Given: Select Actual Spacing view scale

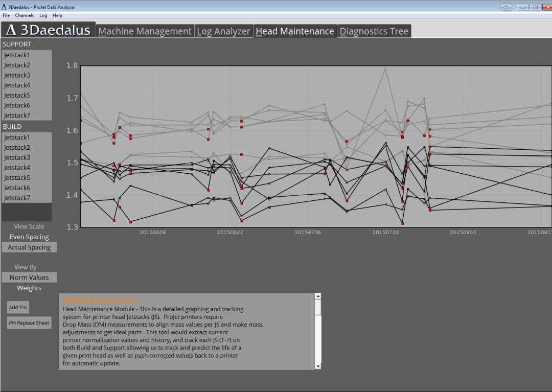Looking at the screenshot, I should click(29, 247).
